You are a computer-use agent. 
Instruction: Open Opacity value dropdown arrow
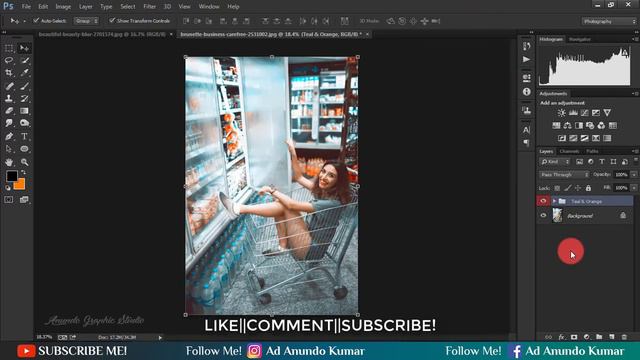(x=634, y=175)
